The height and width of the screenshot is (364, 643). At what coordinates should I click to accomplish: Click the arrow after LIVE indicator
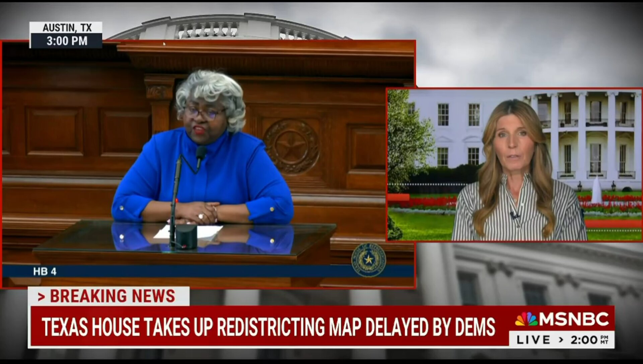561,340
